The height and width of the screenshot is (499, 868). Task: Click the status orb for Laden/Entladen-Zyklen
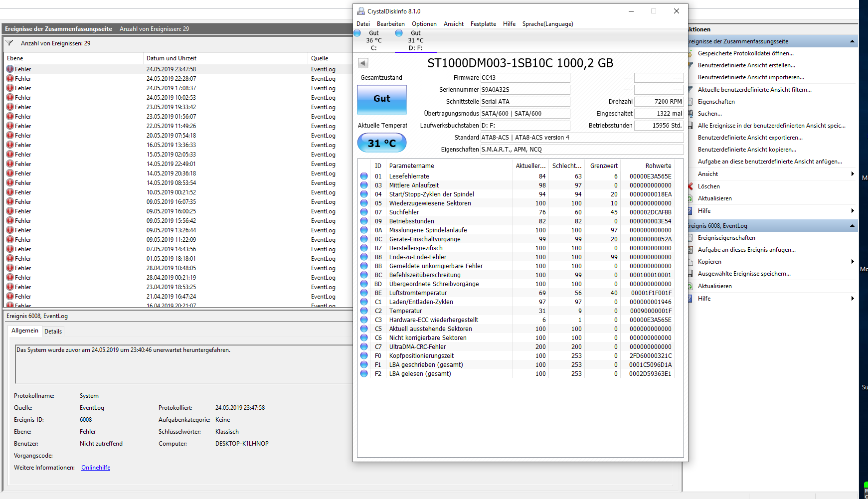click(x=364, y=302)
